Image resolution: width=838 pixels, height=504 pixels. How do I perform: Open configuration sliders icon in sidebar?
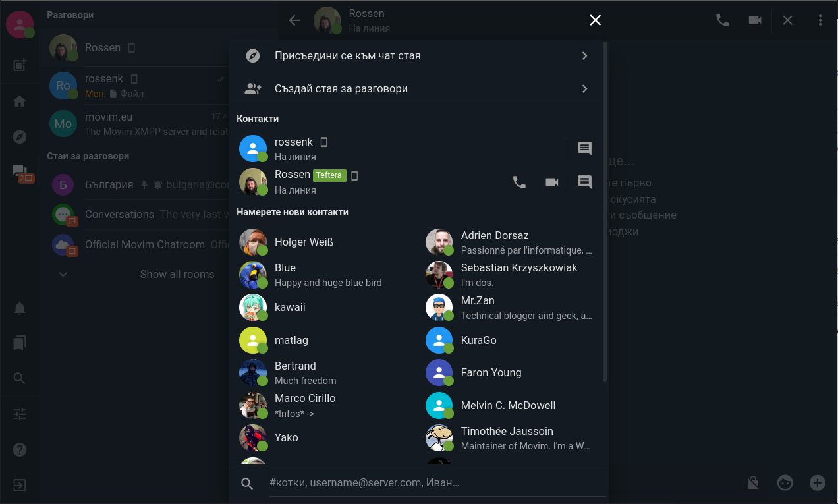tap(20, 414)
